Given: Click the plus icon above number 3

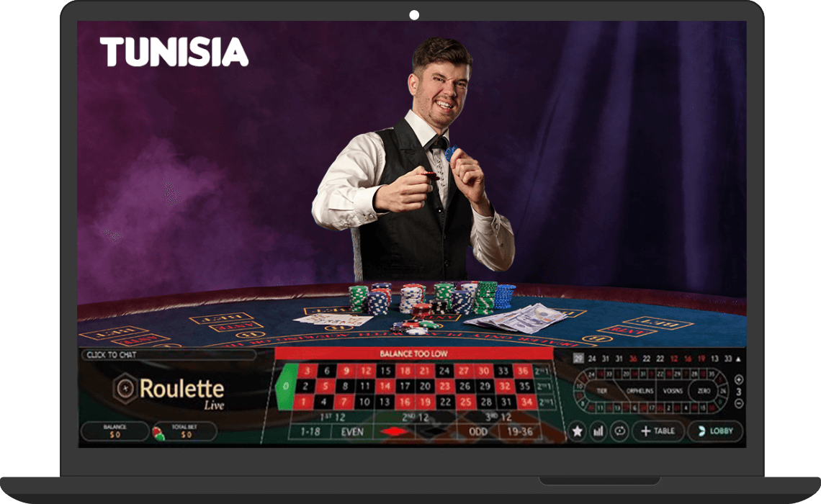Looking at the screenshot, I should (739, 379).
